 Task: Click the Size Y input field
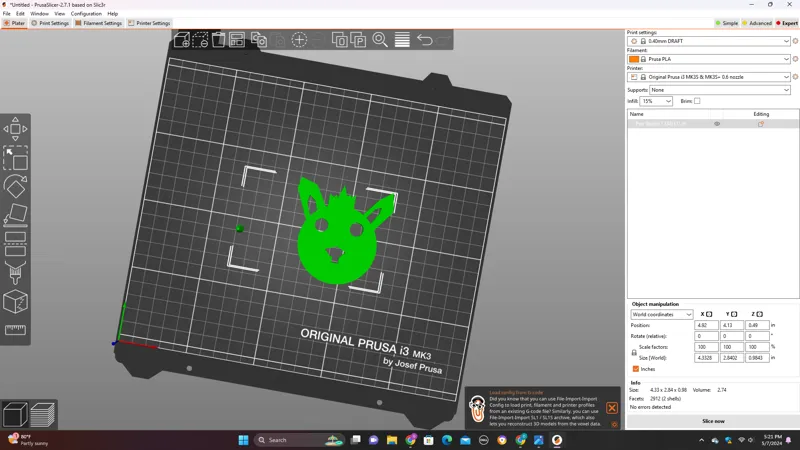[731, 358]
